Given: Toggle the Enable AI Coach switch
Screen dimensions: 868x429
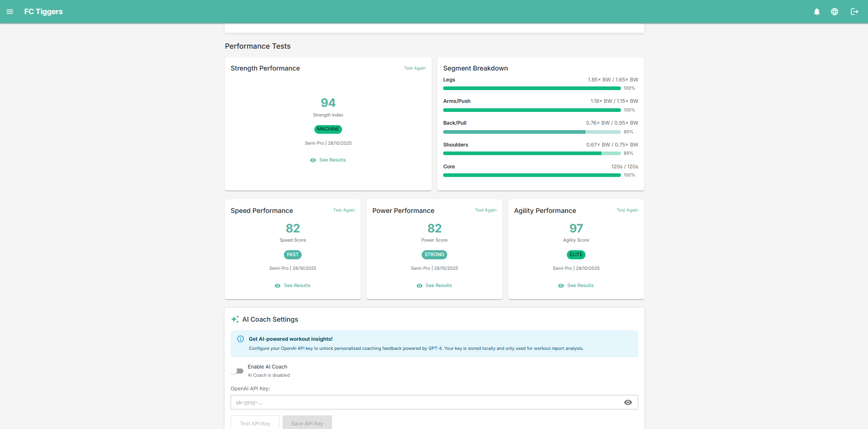Looking at the screenshot, I should tap(237, 371).
